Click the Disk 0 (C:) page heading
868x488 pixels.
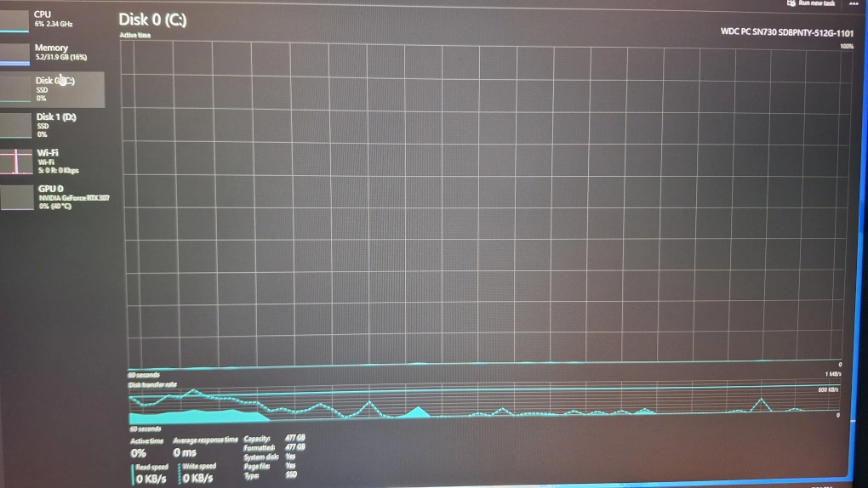tap(152, 20)
